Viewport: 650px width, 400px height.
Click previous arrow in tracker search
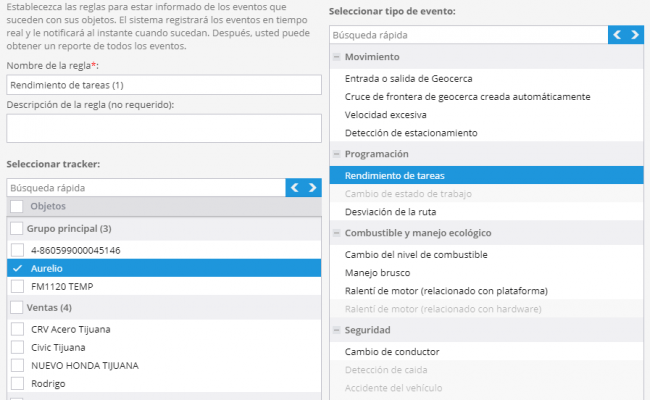pyautogui.click(x=295, y=188)
